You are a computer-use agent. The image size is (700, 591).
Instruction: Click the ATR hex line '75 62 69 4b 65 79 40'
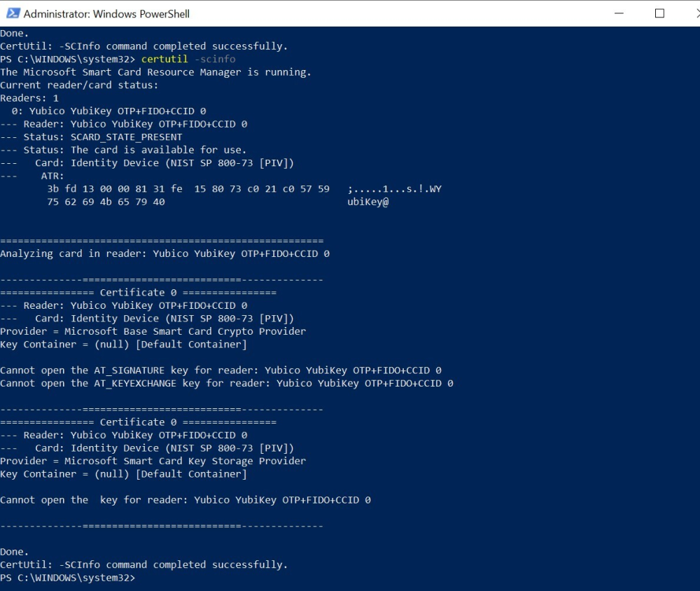[106, 202]
